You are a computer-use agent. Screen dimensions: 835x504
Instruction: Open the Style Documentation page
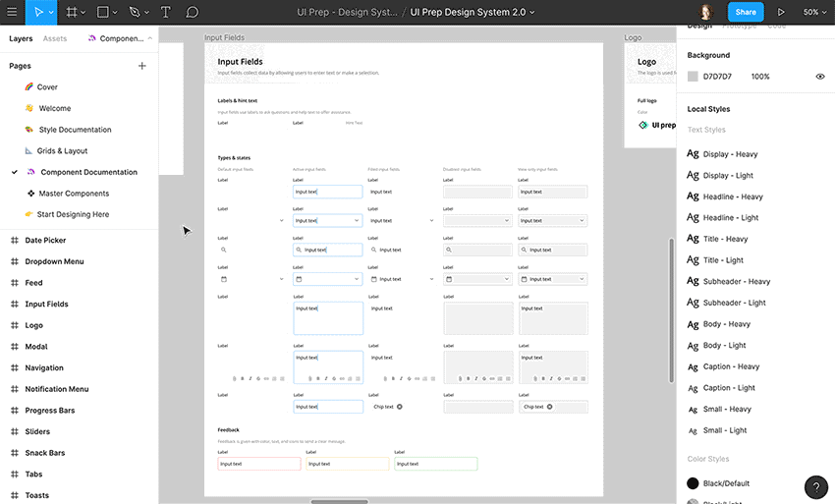pos(75,130)
